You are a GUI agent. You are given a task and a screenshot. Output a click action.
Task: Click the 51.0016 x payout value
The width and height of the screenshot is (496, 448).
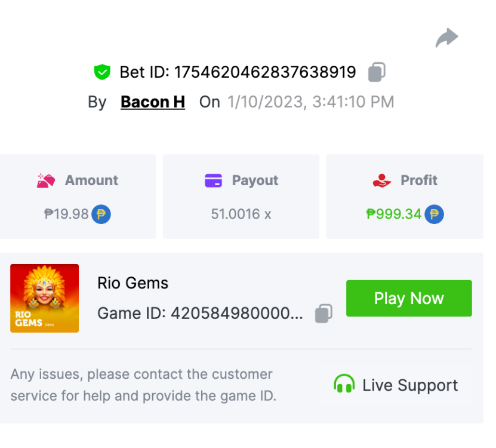[241, 214]
